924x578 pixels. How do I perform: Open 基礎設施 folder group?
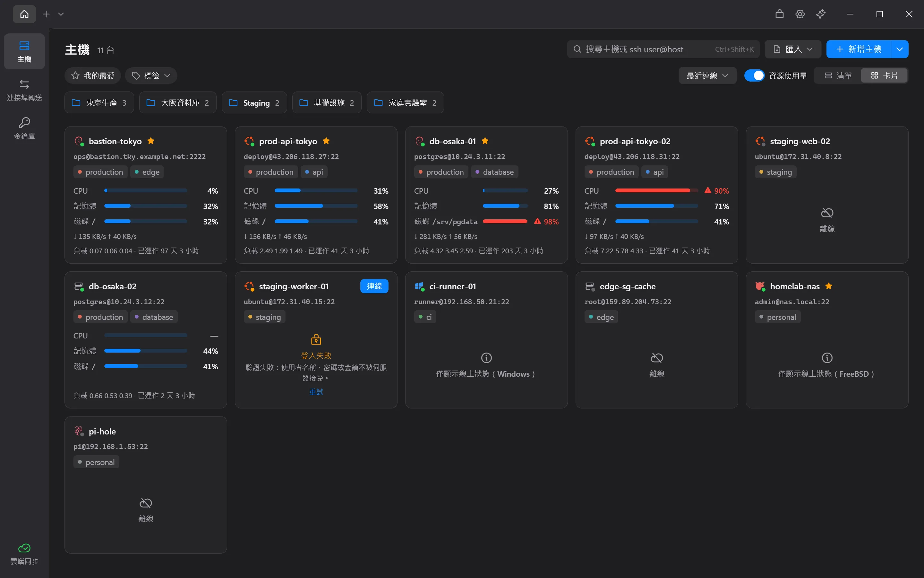point(327,102)
